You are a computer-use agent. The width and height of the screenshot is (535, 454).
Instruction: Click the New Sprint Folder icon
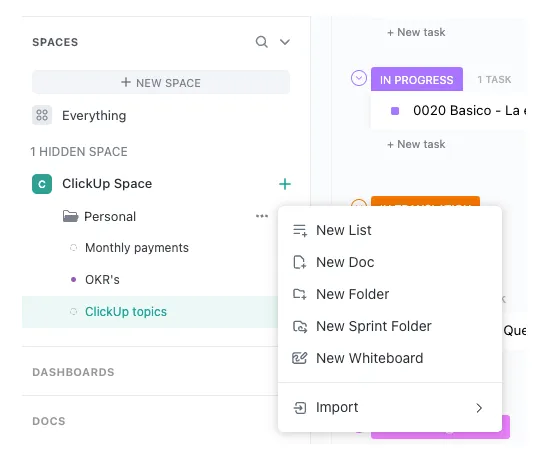point(300,326)
